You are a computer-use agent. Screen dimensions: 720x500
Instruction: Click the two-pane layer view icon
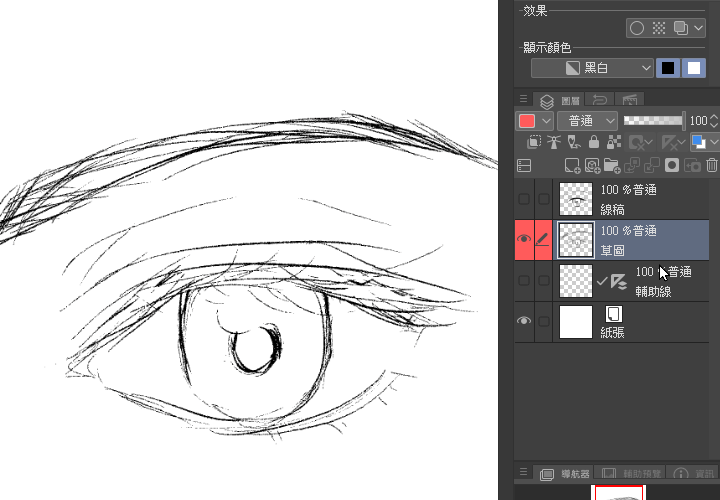(x=524, y=165)
